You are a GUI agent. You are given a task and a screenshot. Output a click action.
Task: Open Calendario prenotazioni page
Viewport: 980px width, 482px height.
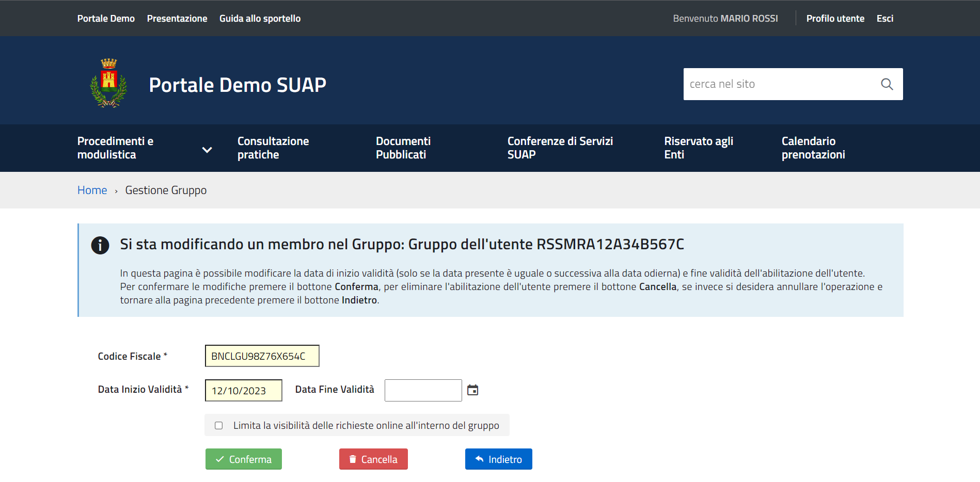(x=813, y=148)
